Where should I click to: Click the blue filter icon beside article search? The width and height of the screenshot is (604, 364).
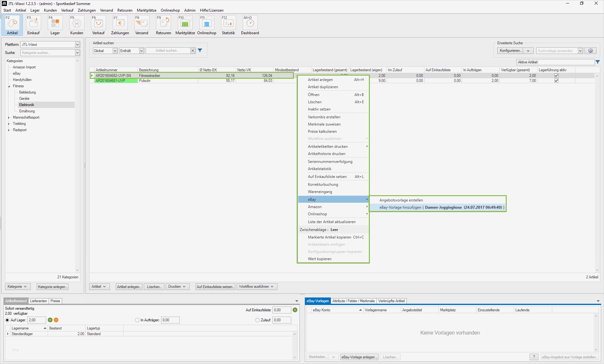200,51
